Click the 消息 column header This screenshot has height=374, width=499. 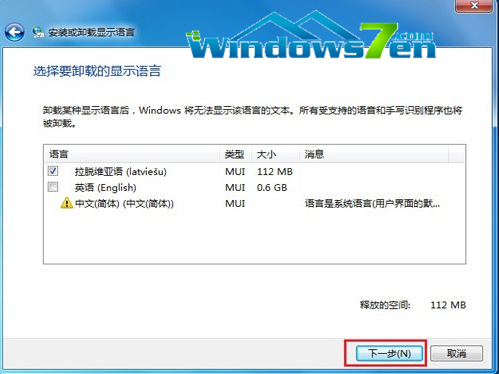[373, 154]
